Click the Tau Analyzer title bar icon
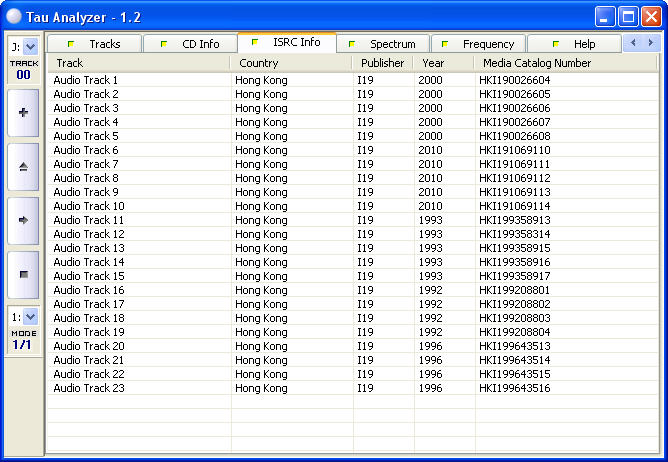Image resolution: width=668 pixels, height=462 pixels. click(12, 15)
